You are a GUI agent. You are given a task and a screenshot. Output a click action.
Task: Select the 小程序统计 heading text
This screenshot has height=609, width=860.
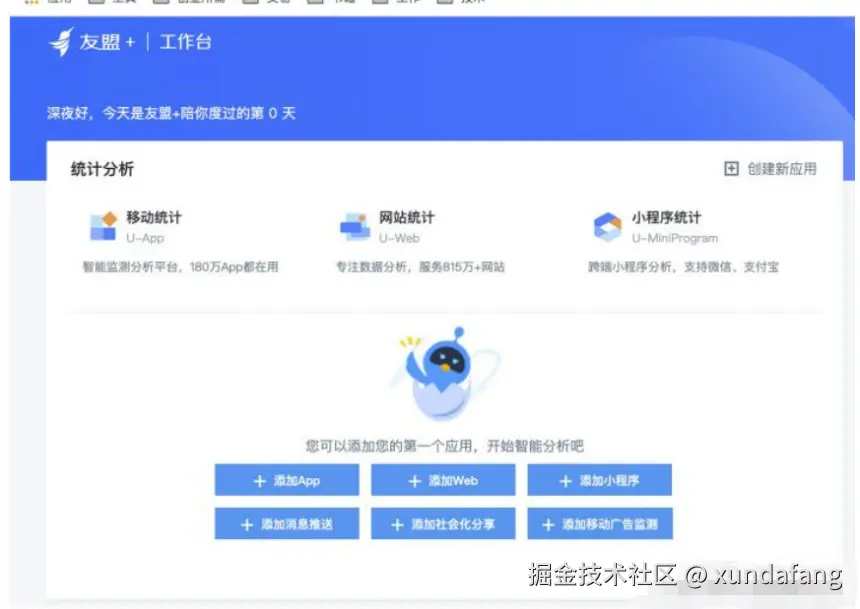666,217
